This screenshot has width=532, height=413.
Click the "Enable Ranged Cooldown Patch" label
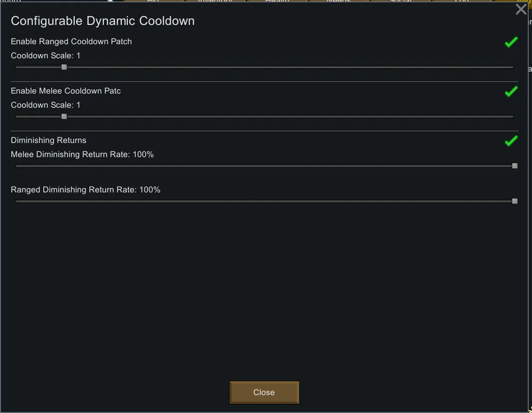coord(71,41)
